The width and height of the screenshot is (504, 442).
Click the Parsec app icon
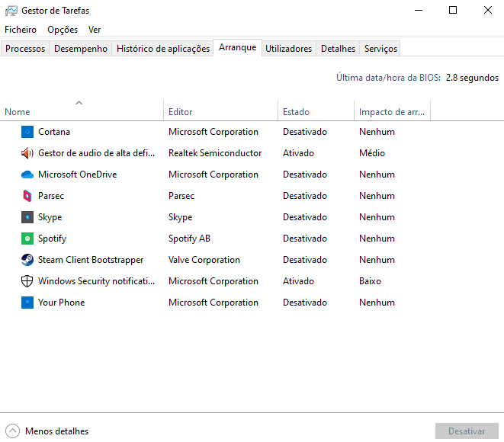tap(27, 196)
